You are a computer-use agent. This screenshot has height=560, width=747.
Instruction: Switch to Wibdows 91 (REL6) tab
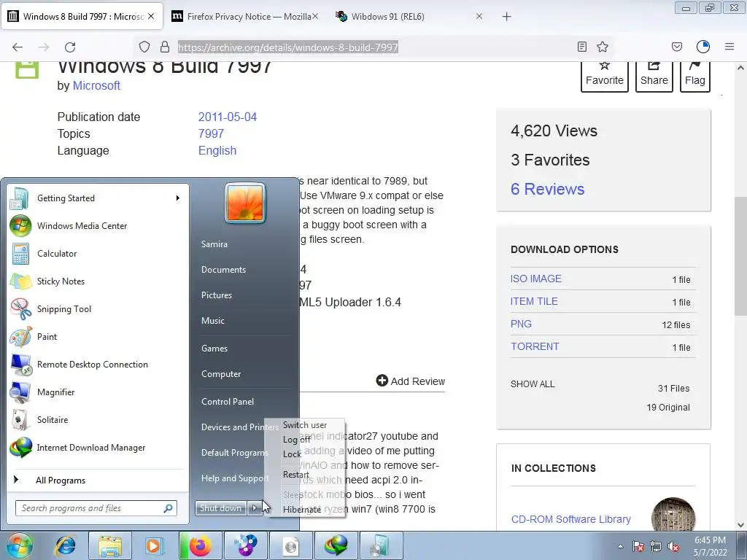410,17
